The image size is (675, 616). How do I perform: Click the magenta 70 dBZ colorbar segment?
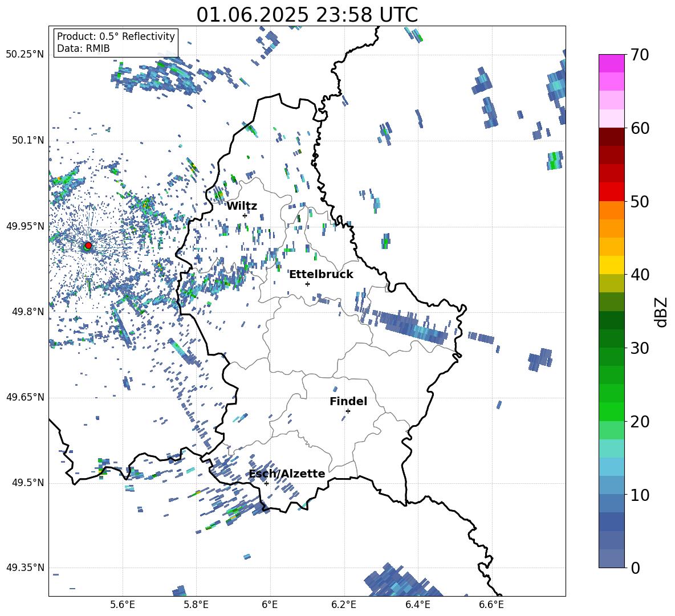click(611, 63)
